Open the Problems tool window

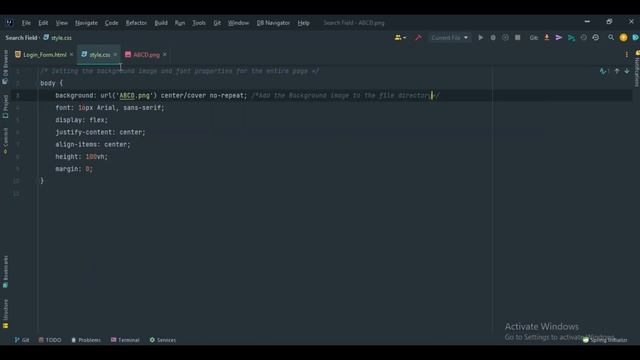click(x=86, y=340)
